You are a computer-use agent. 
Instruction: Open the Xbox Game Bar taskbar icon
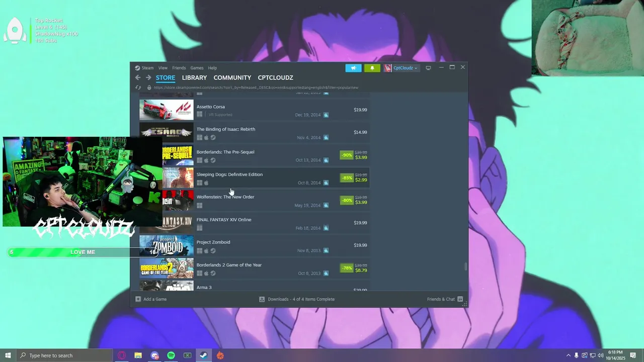187,355
